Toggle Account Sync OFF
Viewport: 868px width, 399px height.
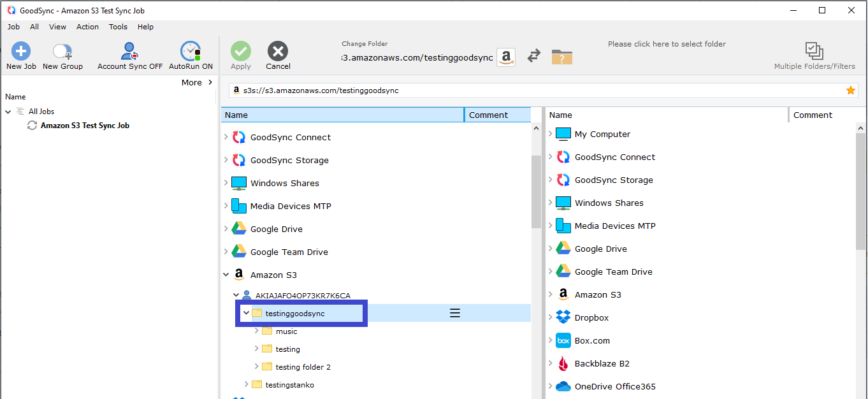click(x=129, y=52)
